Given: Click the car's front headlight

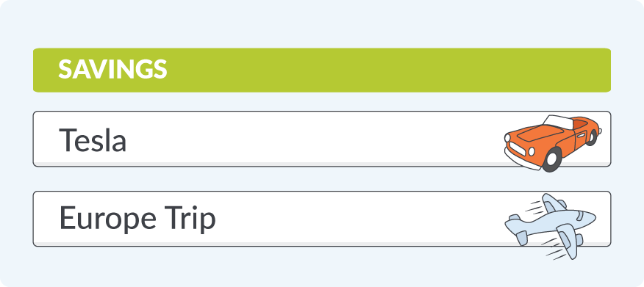Looking at the screenshot, I should [x=532, y=151].
